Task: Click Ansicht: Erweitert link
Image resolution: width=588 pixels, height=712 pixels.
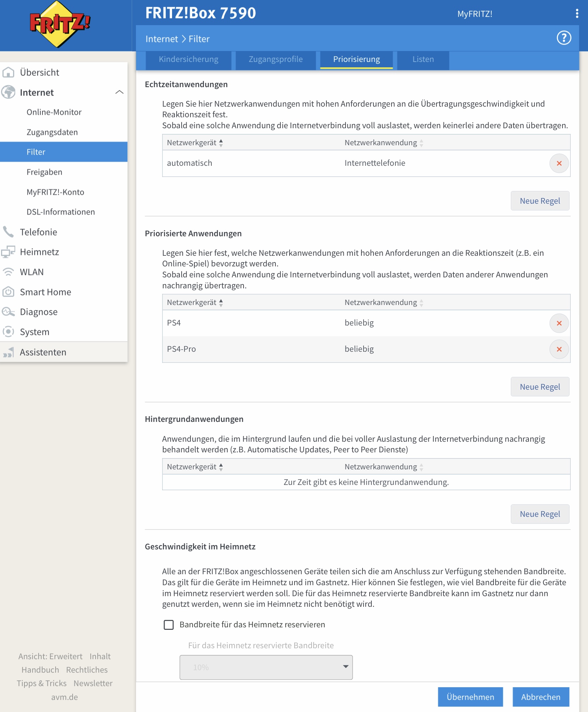Action: [x=50, y=656]
